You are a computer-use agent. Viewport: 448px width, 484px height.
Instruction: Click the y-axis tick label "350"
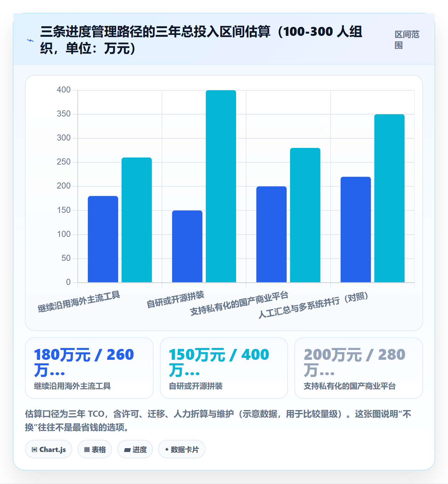[64, 114]
